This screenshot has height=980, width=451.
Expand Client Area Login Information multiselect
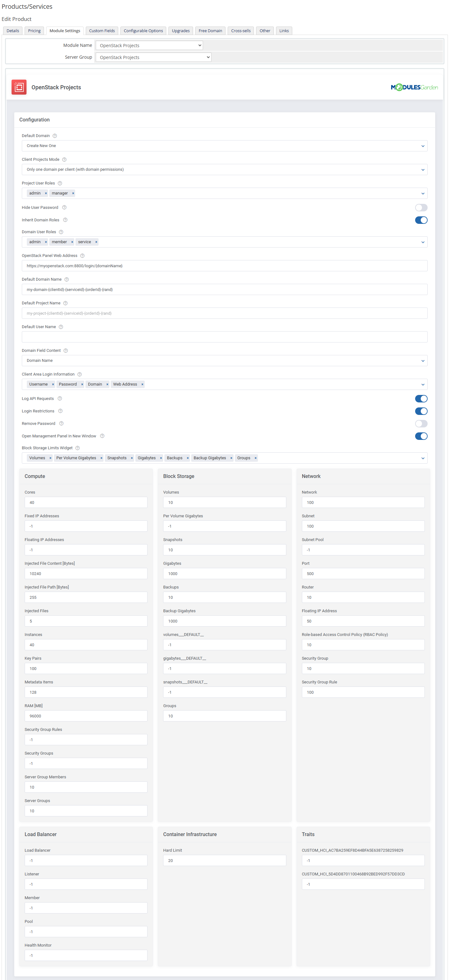[423, 384]
